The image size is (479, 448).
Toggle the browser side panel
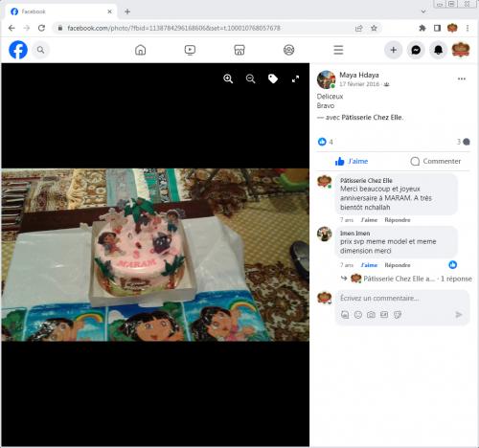(437, 28)
